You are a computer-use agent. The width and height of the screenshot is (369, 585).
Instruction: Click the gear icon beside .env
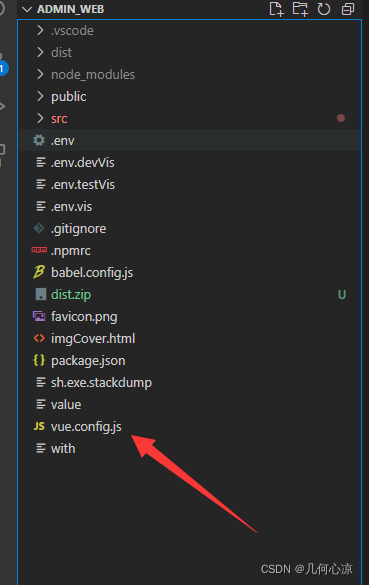(39, 140)
